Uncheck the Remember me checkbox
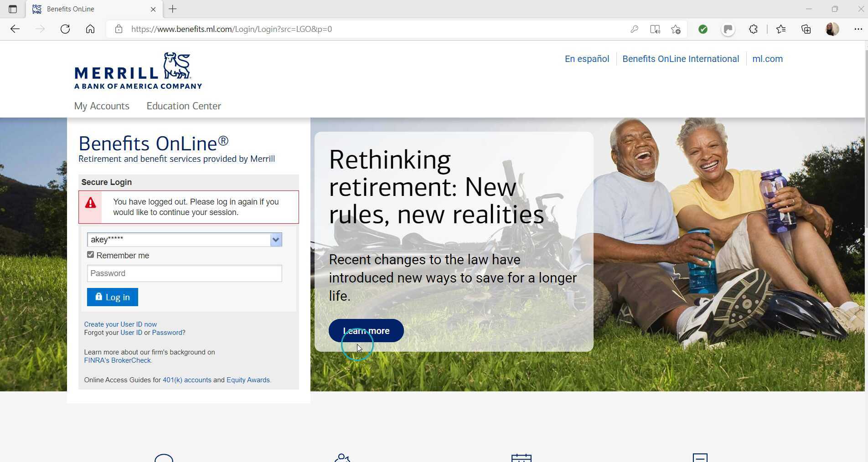The width and height of the screenshot is (868, 462). coord(90,254)
